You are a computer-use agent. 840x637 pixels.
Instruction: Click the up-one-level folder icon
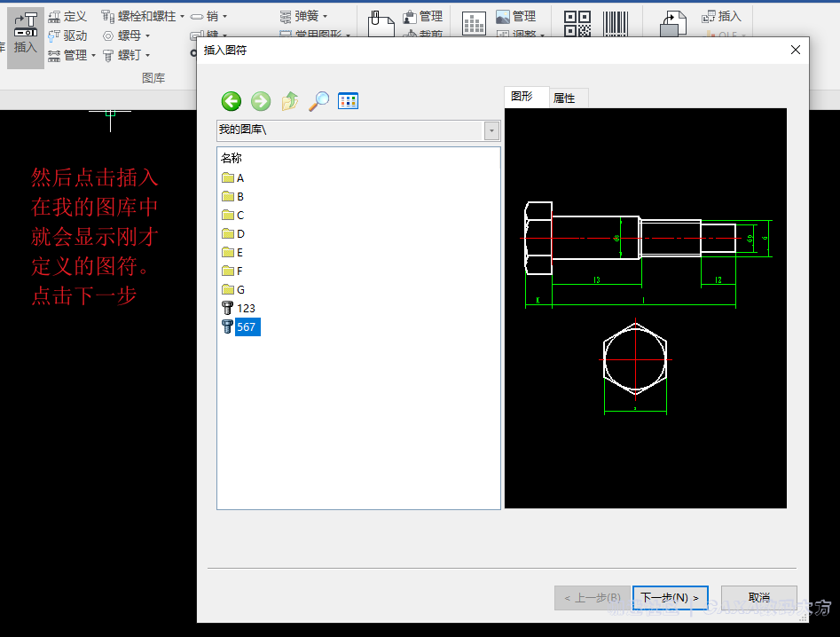point(290,101)
